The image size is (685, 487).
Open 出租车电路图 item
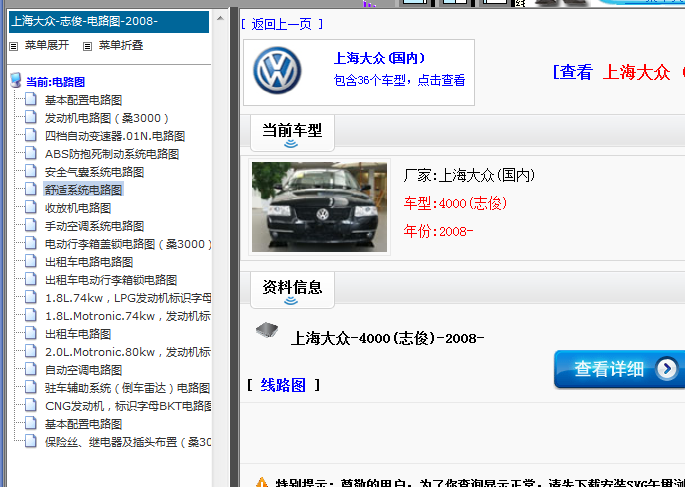[x=78, y=334]
